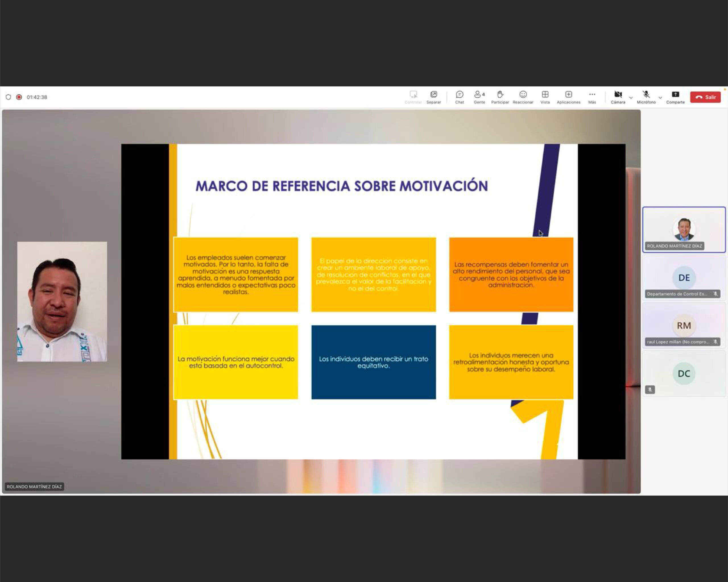
Task: Click the Controlar request control icon
Action: [413, 97]
